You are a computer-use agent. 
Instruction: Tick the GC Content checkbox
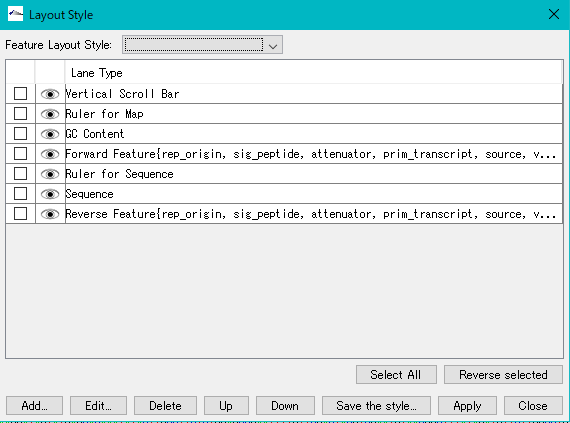pyautogui.click(x=20, y=133)
